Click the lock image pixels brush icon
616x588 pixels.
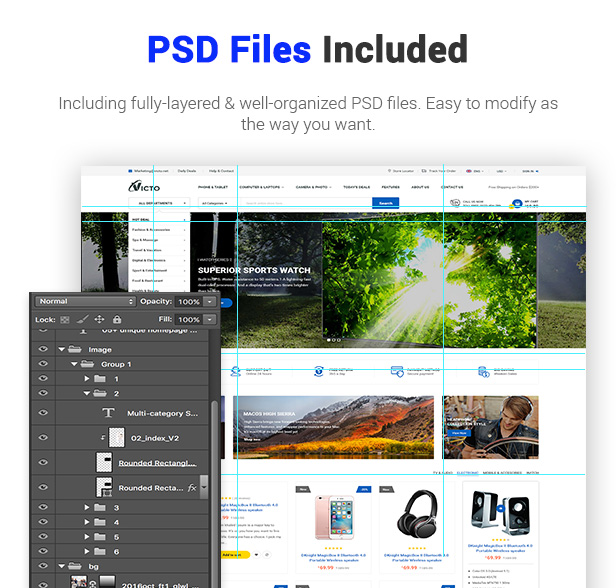tap(82, 319)
